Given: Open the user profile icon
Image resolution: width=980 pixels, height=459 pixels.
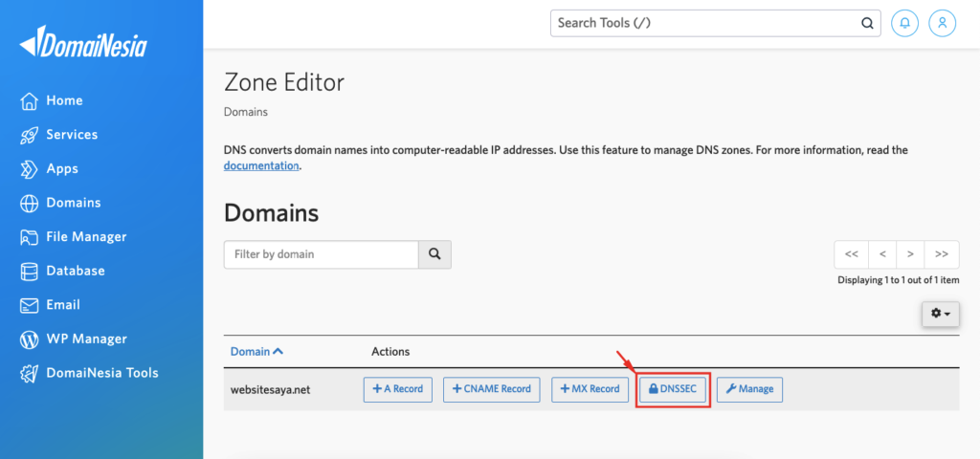Looking at the screenshot, I should [943, 23].
